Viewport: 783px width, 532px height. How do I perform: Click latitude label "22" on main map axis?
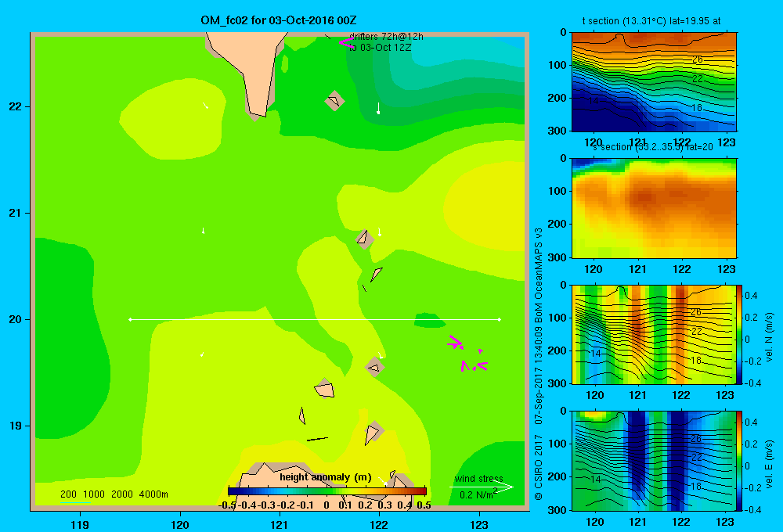coord(16,106)
